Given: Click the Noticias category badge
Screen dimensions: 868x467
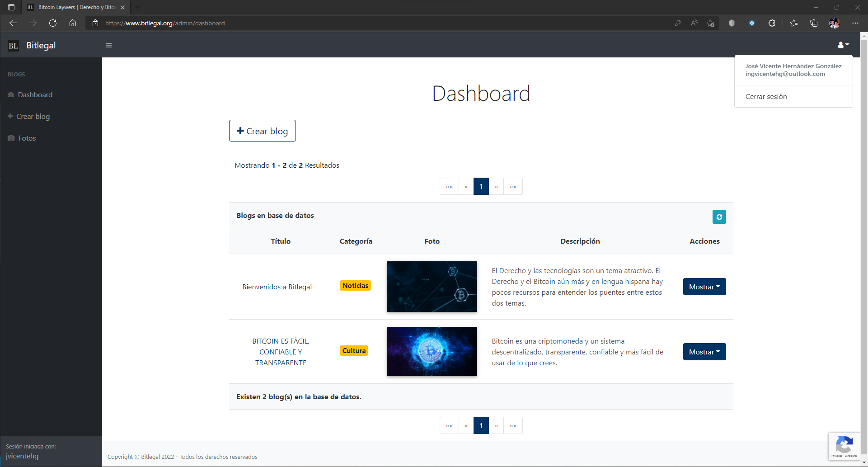Looking at the screenshot, I should [x=355, y=286].
